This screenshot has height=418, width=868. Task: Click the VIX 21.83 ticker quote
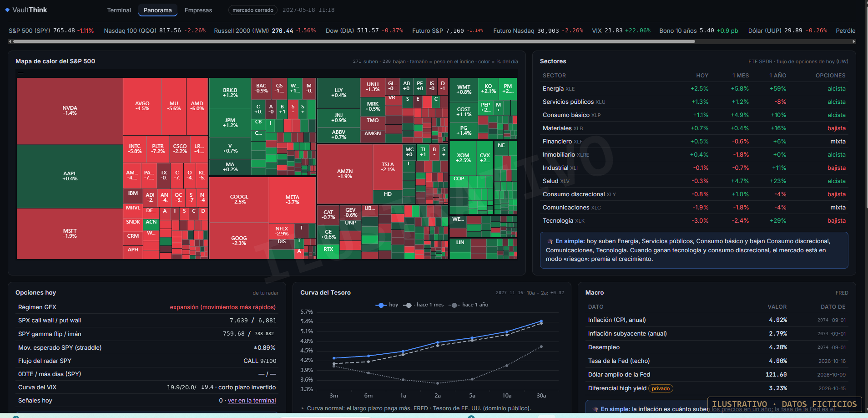click(x=621, y=31)
